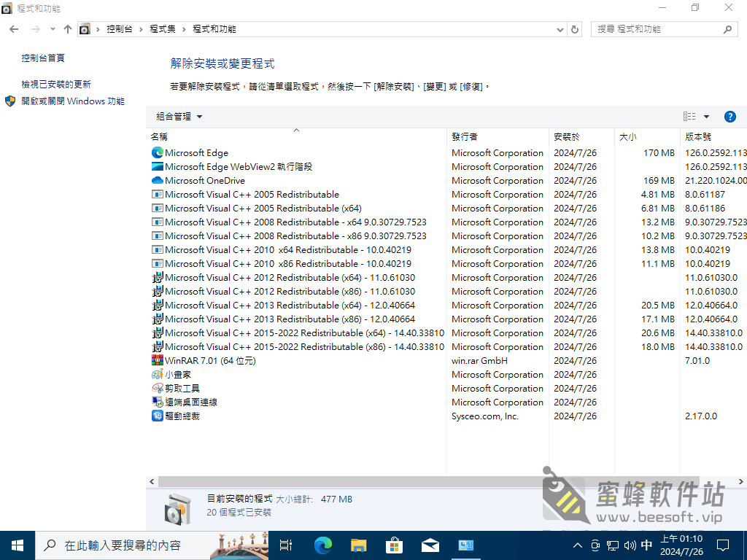The width and height of the screenshot is (747, 560).
Task: Click the WinRAR 7.01 program icon
Action: pos(158,360)
